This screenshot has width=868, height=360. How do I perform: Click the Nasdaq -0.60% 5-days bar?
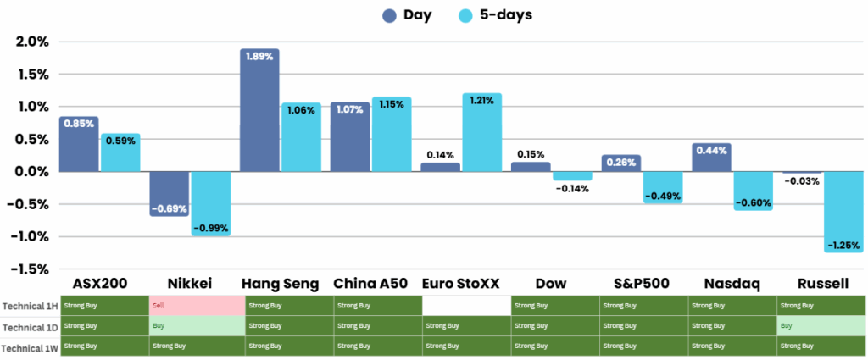(x=754, y=191)
